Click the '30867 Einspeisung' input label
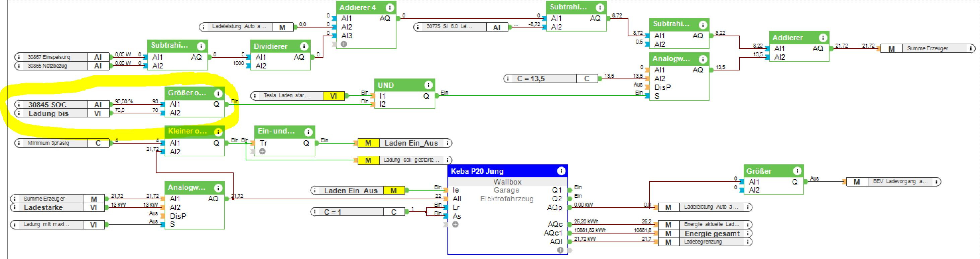980x259 pixels. click(49, 57)
